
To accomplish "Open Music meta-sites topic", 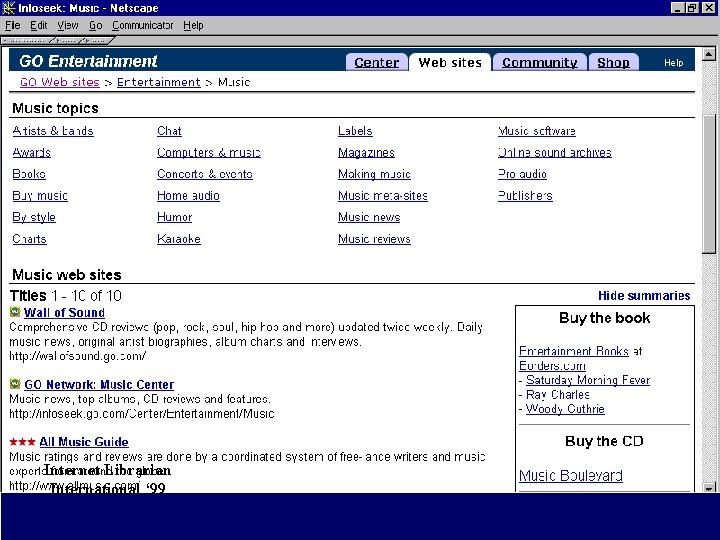I will point(383,196).
